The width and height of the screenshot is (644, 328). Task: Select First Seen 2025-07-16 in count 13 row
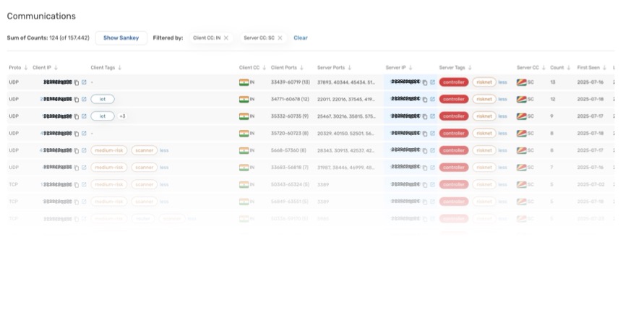coord(591,82)
